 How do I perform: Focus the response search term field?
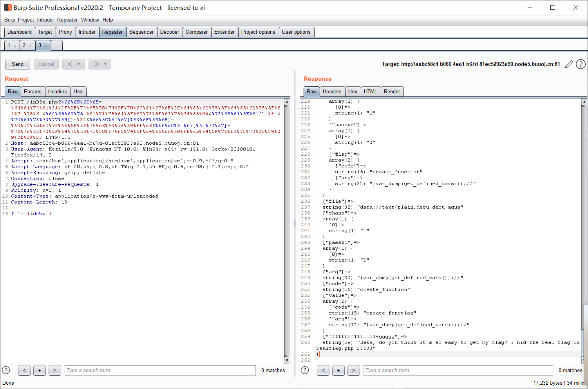pos(458,370)
